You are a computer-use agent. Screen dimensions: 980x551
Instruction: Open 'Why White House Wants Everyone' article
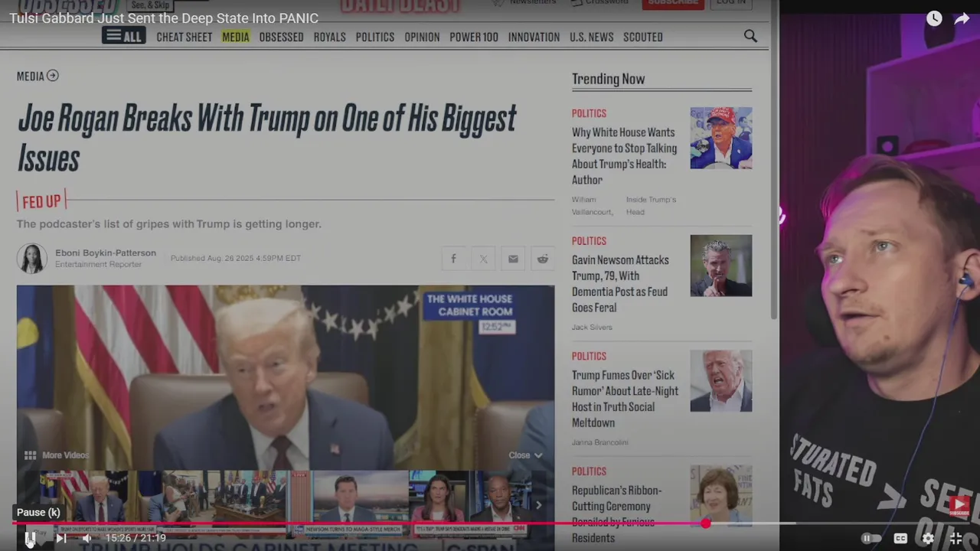(x=625, y=156)
